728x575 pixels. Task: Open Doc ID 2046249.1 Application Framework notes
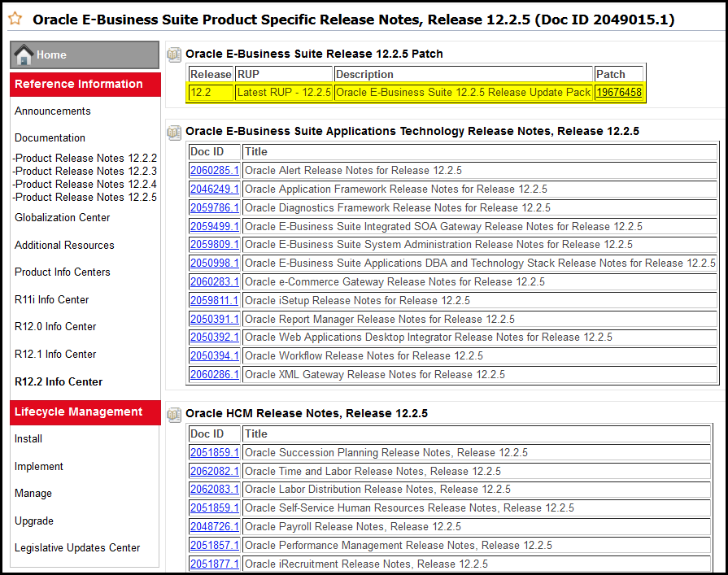(215, 189)
